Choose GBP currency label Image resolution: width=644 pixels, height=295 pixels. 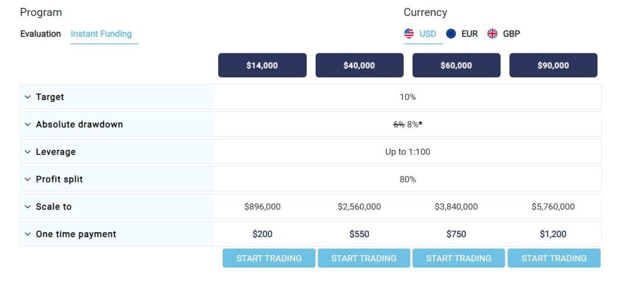511,34
